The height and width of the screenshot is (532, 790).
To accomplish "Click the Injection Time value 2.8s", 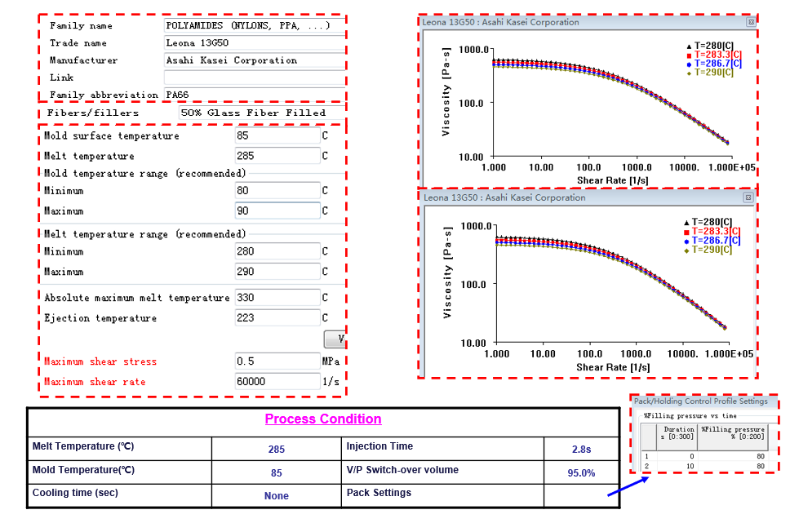I will (581, 450).
